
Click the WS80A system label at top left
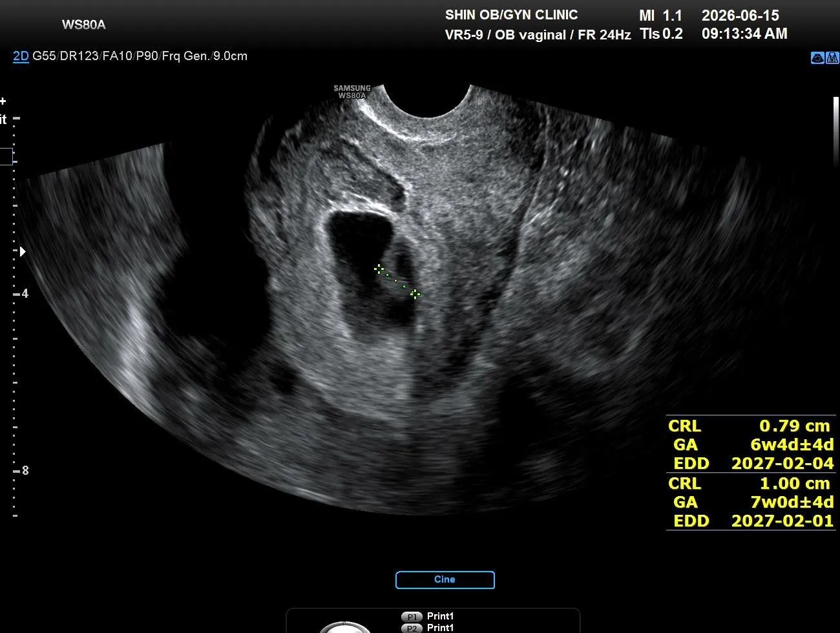coord(84,25)
